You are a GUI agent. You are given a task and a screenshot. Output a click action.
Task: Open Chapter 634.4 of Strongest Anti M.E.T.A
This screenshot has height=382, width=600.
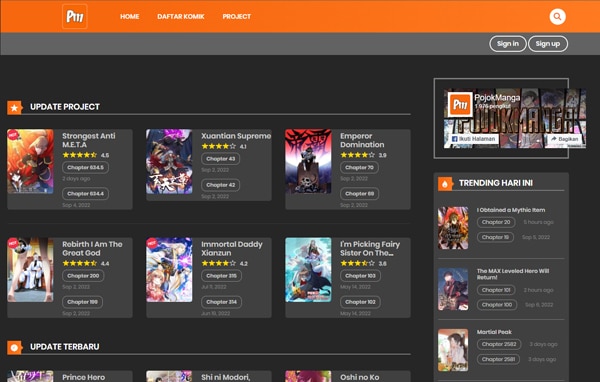pyautogui.click(x=85, y=194)
